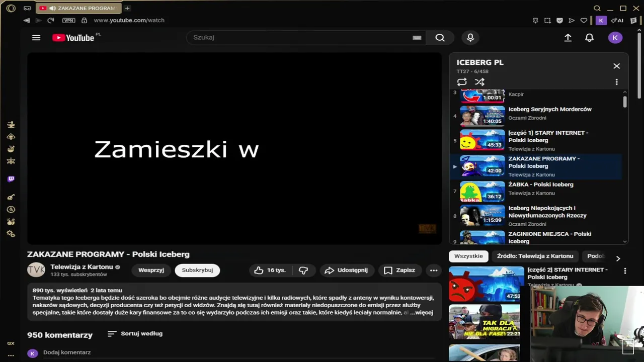
Task: Open the Opera menu logo button
Action: tap(11, 8)
